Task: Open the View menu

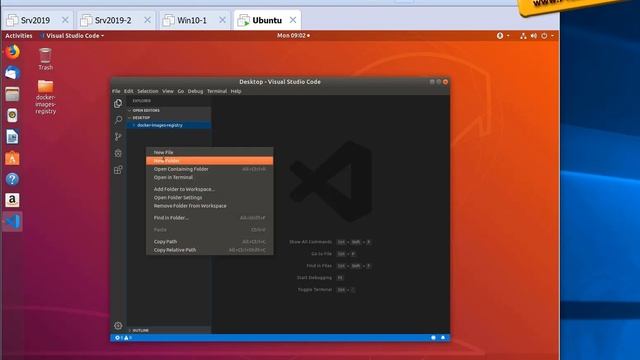Action: point(168,91)
